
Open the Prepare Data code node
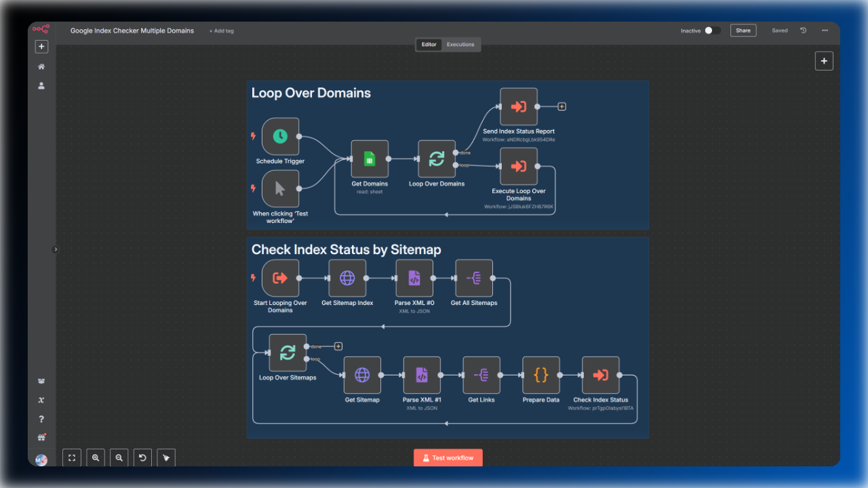541,375
